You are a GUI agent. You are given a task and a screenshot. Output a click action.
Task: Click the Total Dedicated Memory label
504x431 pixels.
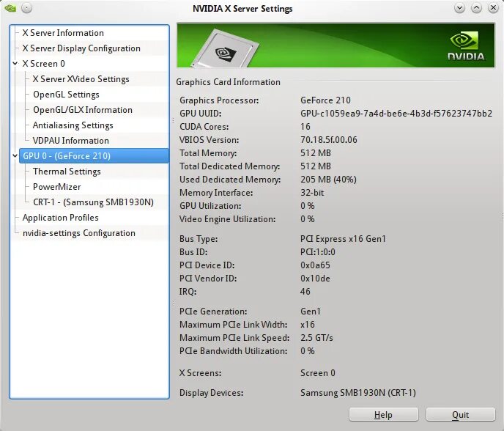click(x=229, y=166)
